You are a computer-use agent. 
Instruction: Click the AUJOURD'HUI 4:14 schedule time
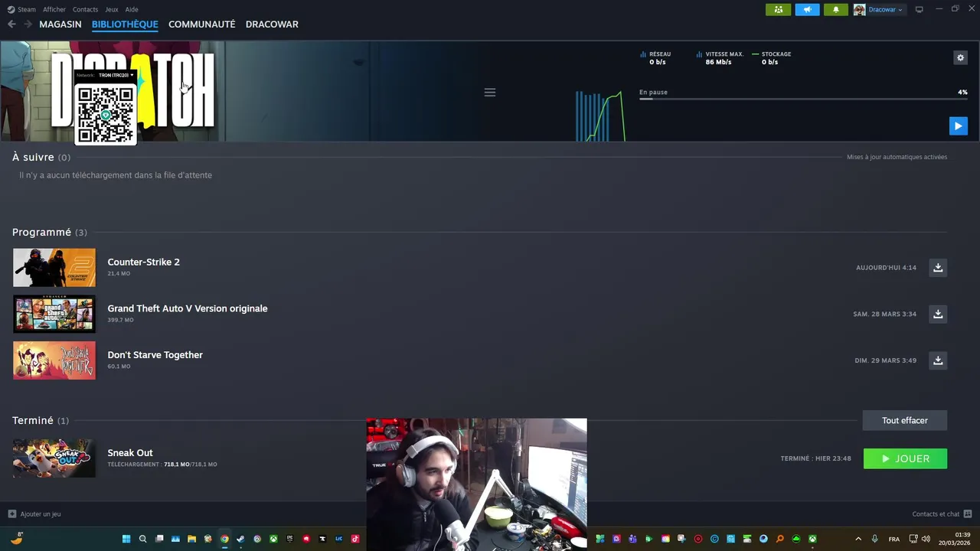(886, 268)
